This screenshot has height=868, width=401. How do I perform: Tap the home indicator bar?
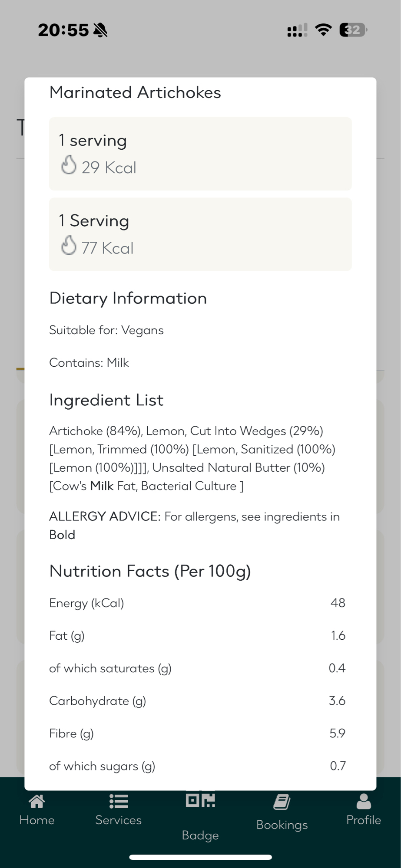tap(200, 857)
